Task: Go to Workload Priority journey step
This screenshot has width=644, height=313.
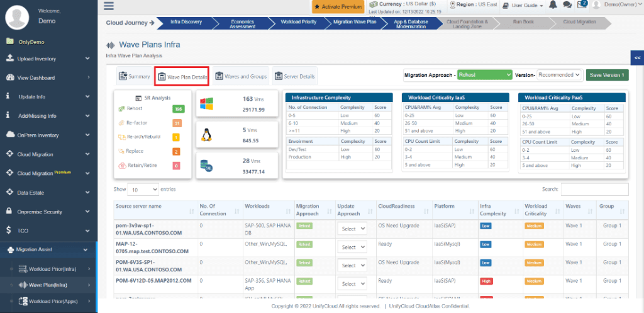Action: (x=298, y=23)
